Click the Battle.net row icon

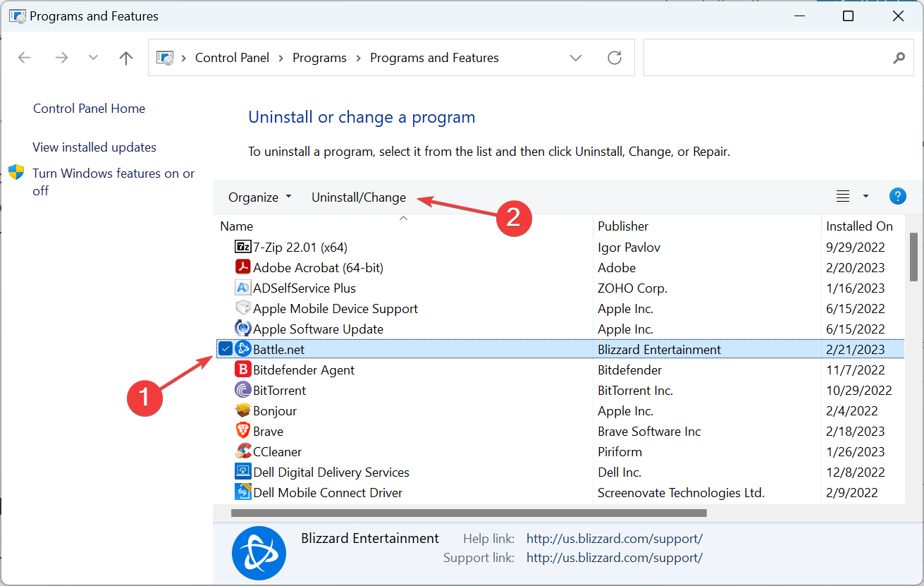tap(242, 349)
